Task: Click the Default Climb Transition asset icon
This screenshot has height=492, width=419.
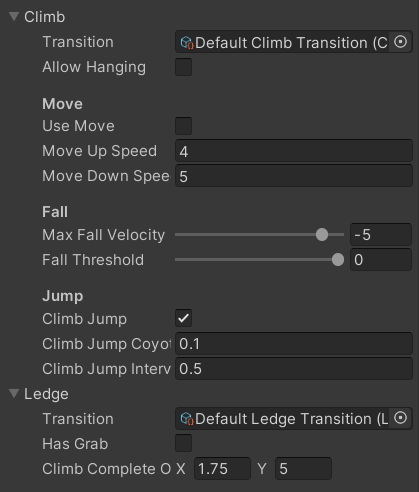Action: click(x=187, y=43)
